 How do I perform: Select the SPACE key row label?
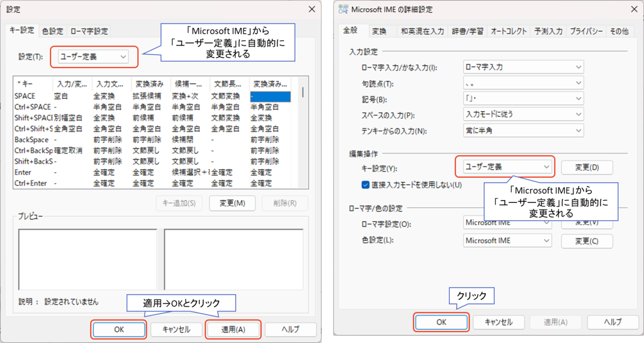coord(25,96)
